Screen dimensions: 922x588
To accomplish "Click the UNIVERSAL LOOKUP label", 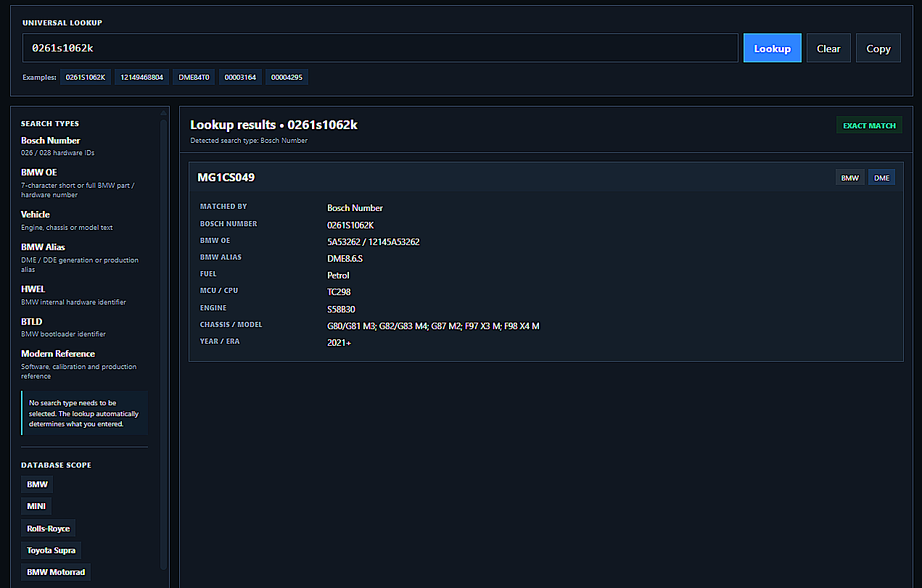I will point(62,23).
